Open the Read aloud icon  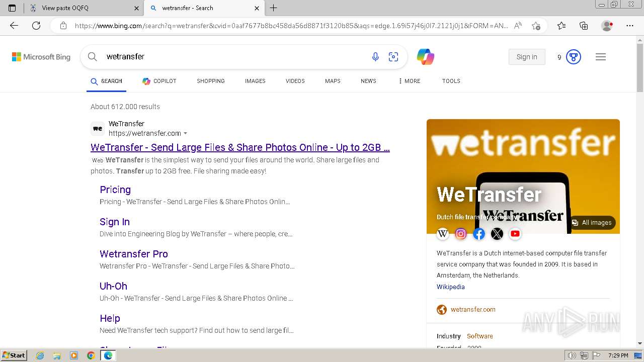(x=518, y=26)
